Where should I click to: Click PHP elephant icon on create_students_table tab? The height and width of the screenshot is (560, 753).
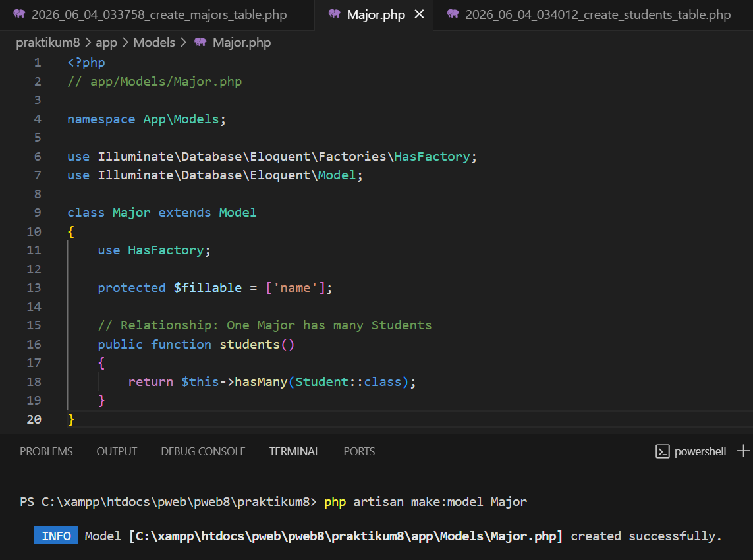[x=453, y=14]
